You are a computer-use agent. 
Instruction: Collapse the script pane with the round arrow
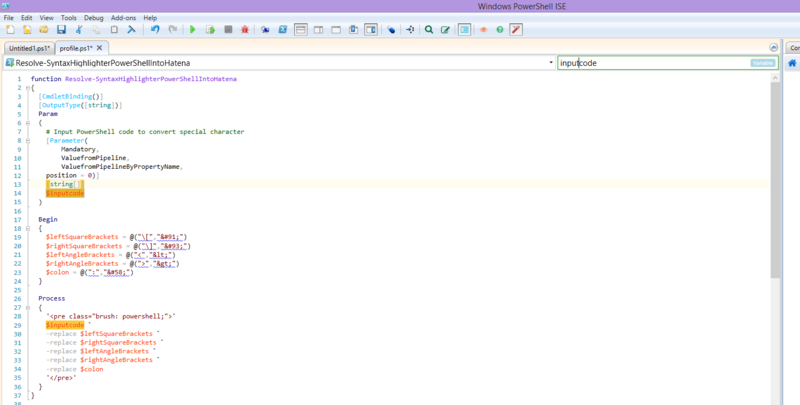tap(773, 47)
